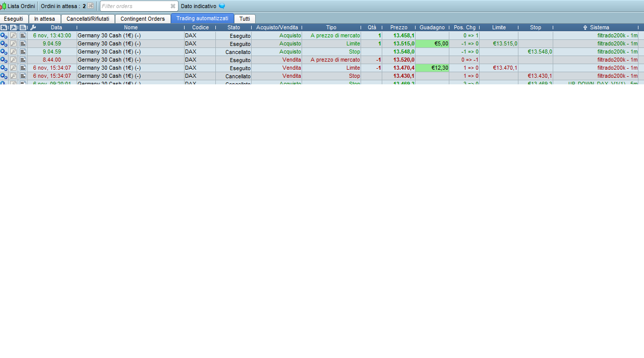Open the Cancellati/Rifiutati tab
Screen dimensions: 644x358
pos(88,19)
